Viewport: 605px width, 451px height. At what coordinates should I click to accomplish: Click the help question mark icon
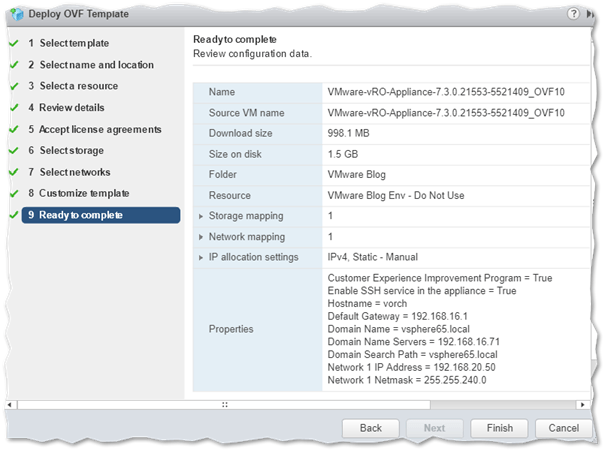pos(573,14)
